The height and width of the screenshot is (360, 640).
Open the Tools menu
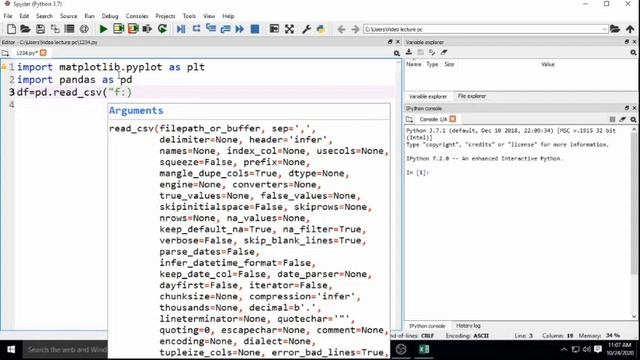click(189, 16)
